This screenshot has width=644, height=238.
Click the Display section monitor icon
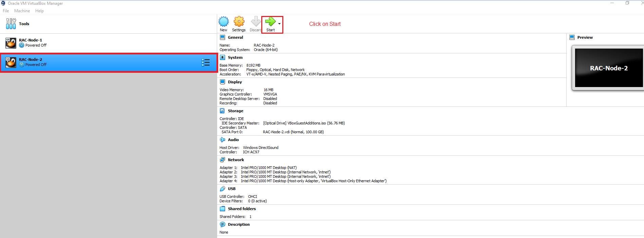pyautogui.click(x=223, y=82)
